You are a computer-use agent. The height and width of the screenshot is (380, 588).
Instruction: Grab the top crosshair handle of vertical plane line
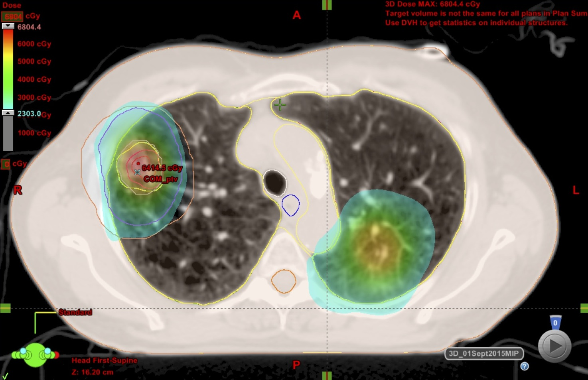coord(327,5)
